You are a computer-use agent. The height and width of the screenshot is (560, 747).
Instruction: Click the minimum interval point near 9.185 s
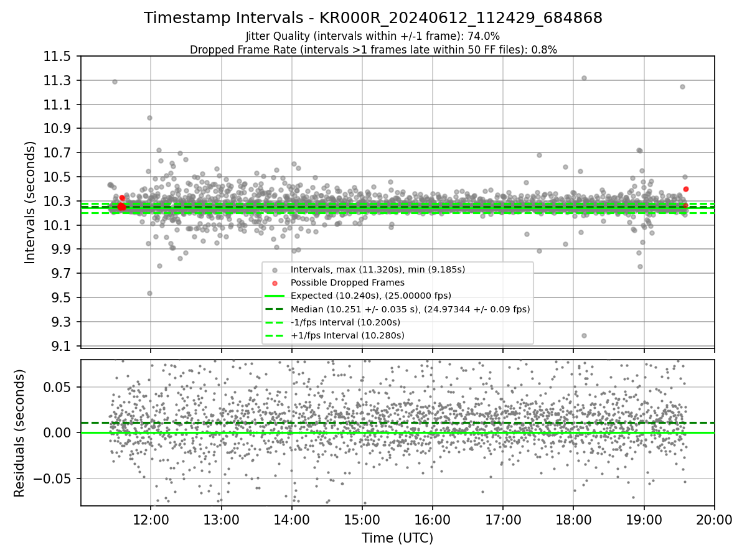(x=584, y=335)
